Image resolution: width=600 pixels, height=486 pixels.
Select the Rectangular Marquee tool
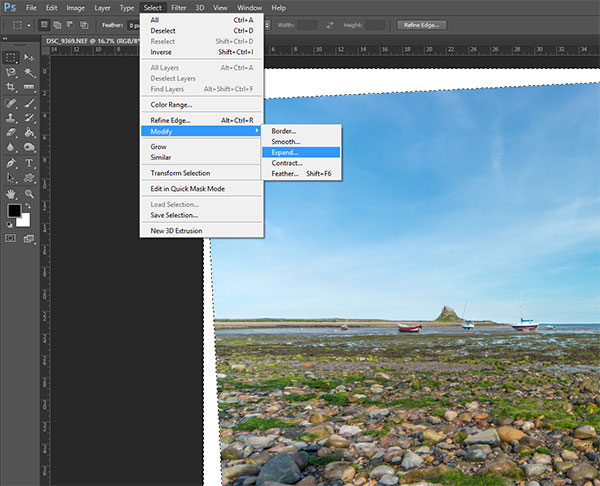(11, 57)
